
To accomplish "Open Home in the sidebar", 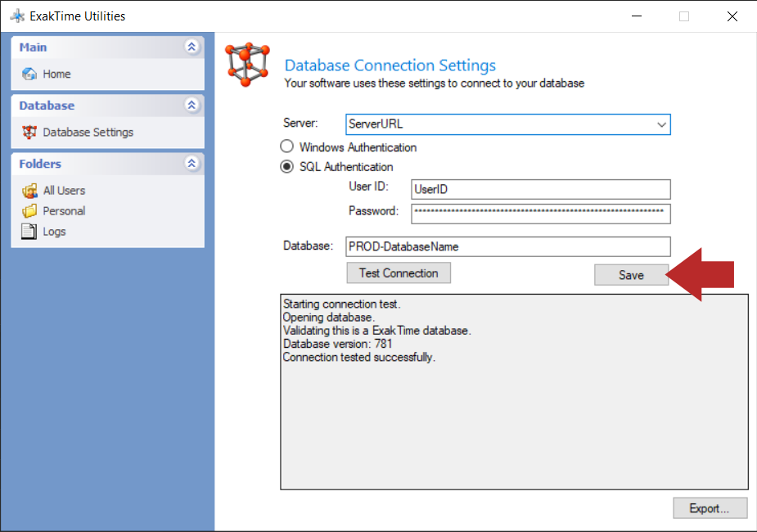I will (56, 74).
